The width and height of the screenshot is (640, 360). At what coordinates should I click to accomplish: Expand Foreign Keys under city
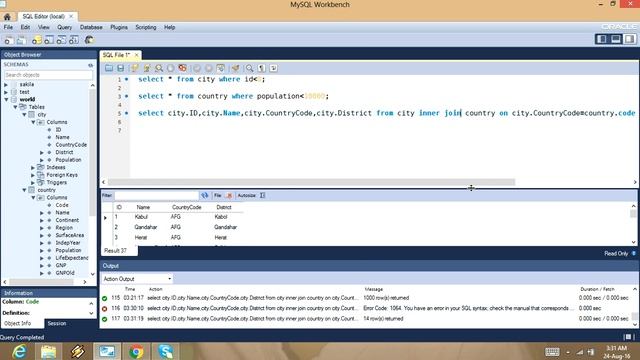(x=33, y=175)
